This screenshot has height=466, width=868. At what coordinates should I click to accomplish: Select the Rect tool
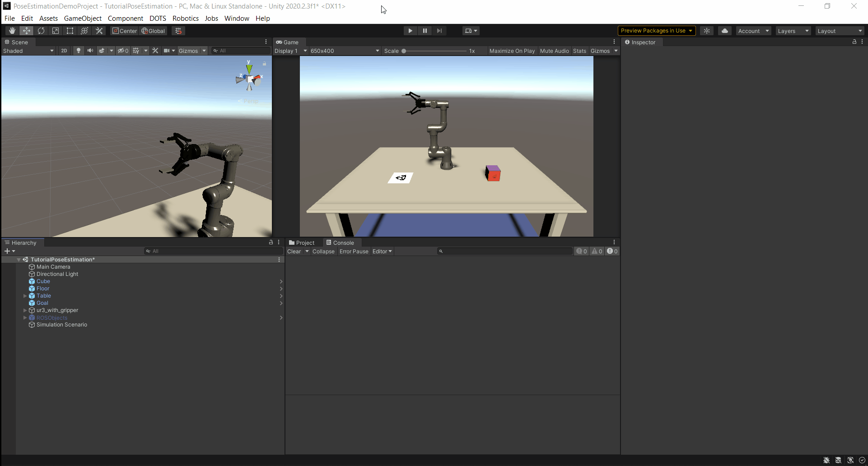click(70, 31)
